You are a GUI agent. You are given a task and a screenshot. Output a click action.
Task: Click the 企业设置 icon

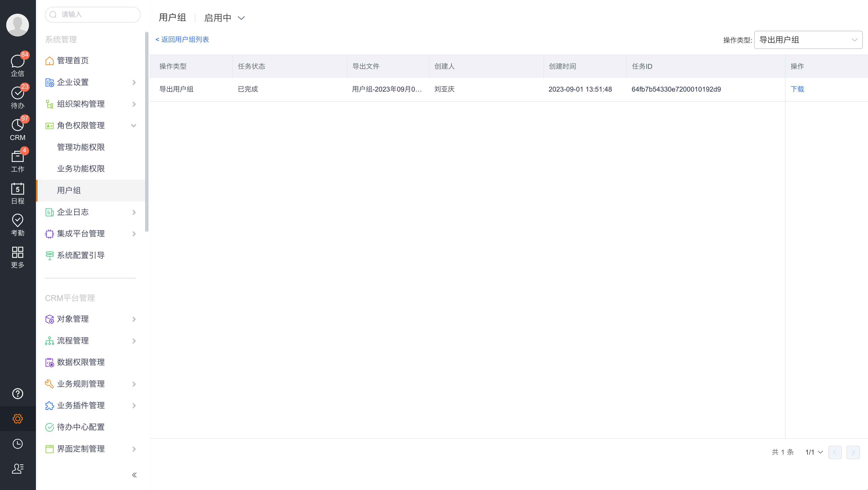coord(50,83)
